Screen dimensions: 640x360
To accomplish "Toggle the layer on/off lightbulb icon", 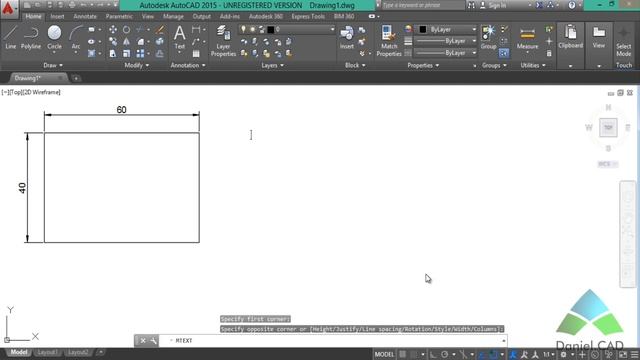I will pyautogui.click(x=244, y=29).
